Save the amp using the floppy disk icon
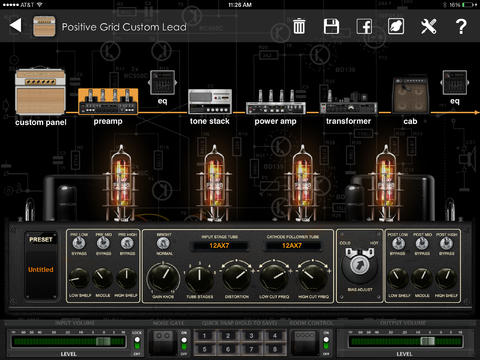480x360 pixels. pyautogui.click(x=331, y=26)
